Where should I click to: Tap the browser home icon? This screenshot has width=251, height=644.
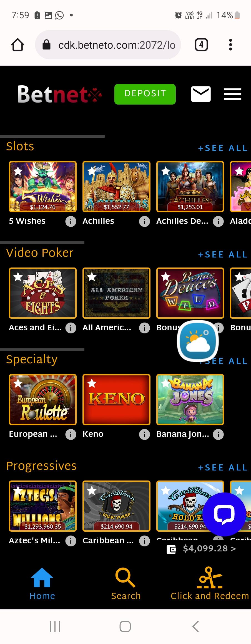(17, 45)
